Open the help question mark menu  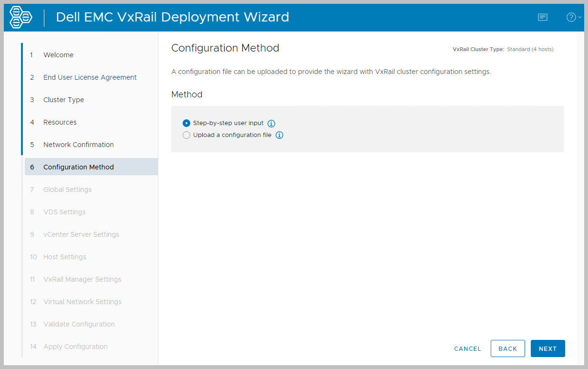(x=573, y=17)
